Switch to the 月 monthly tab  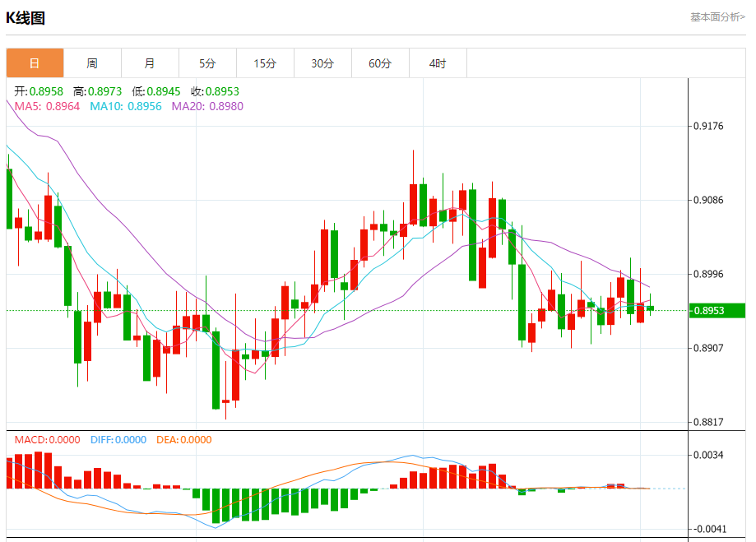pos(150,63)
